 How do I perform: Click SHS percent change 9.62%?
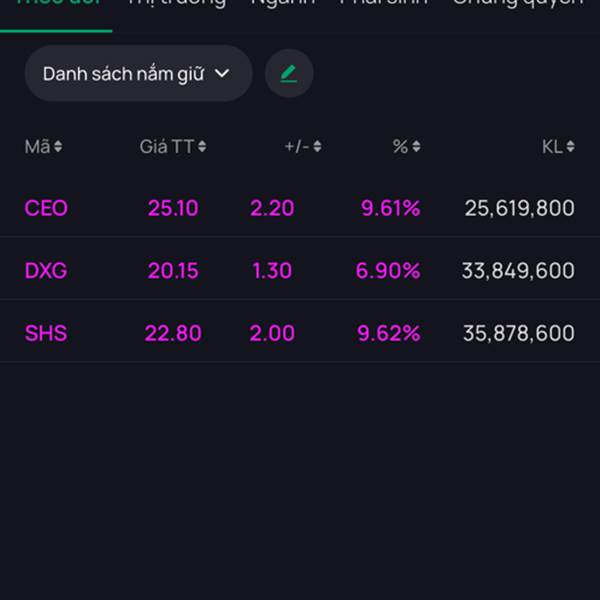click(389, 333)
